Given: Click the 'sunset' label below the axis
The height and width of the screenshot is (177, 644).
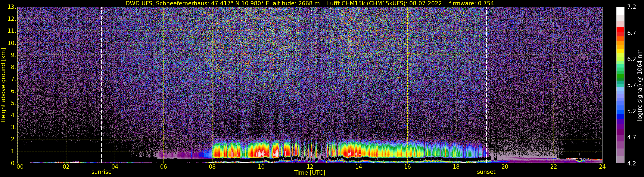Looking at the screenshot, I should pyautogui.click(x=486, y=172).
